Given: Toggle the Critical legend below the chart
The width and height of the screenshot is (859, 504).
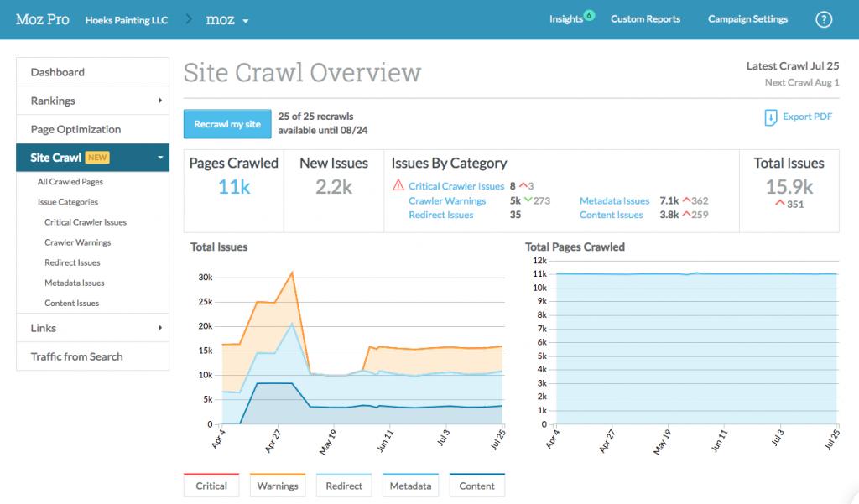Looking at the screenshot, I should pyautogui.click(x=211, y=485).
